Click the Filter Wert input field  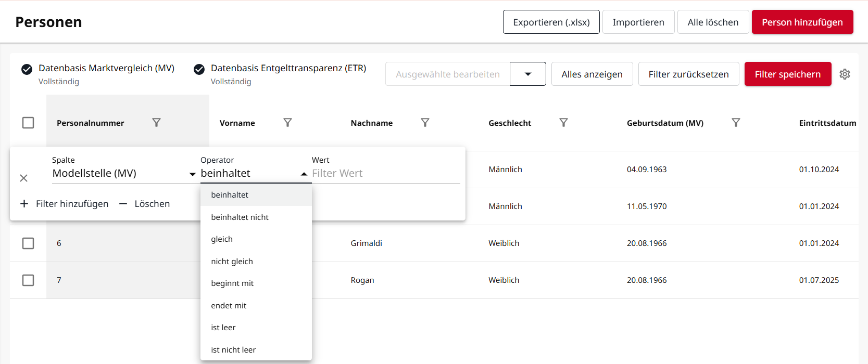[386, 174]
